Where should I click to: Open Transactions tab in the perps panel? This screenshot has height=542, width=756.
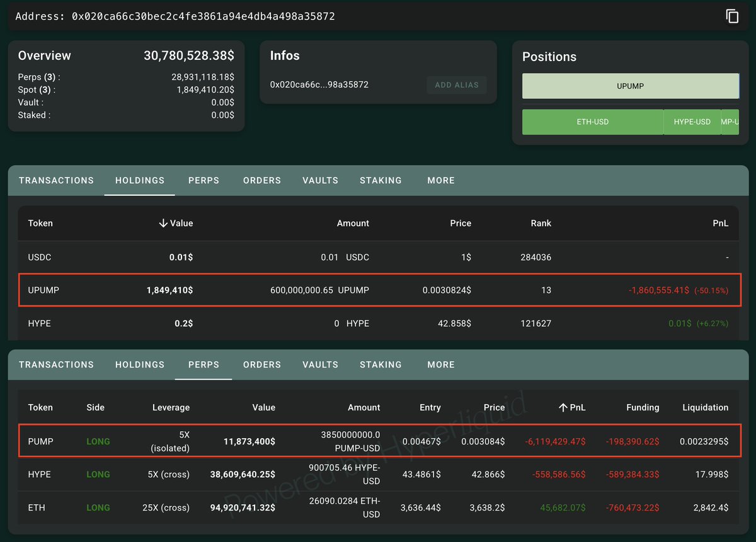point(56,364)
